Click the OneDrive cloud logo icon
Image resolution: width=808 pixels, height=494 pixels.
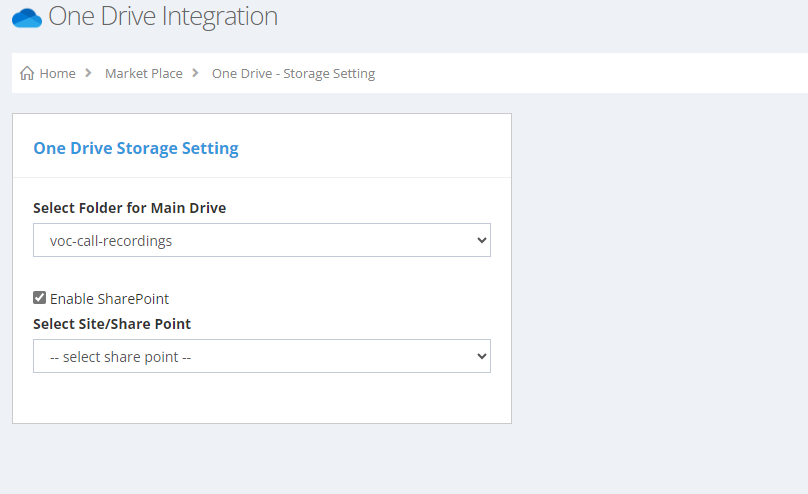[27, 17]
